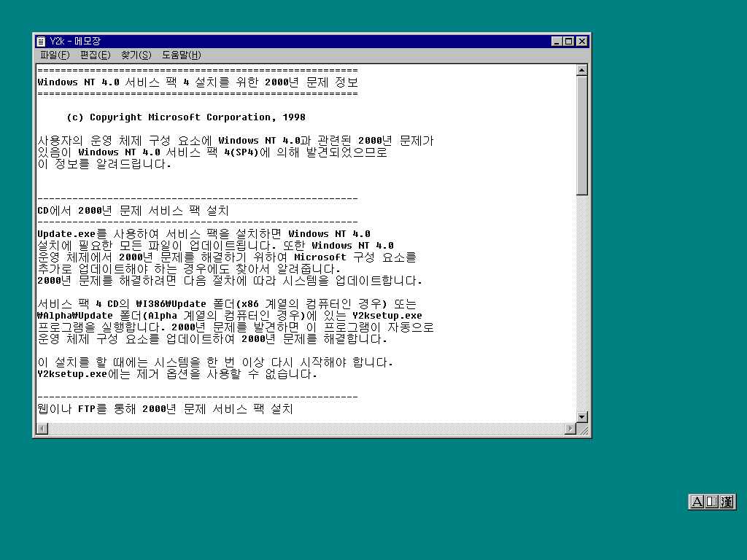Open the 편집(E) menu
Viewport: 747px width, 560px height.
96,55
